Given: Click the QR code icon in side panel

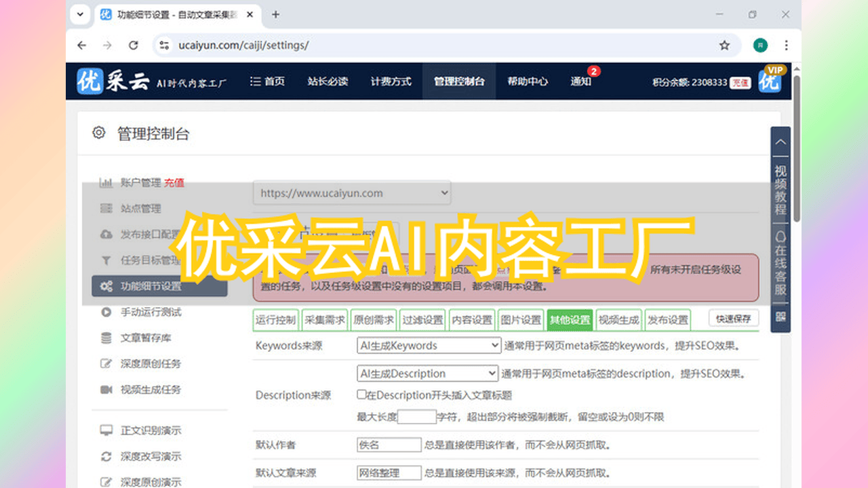Looking at the screenshot, I should coord(781,317).
